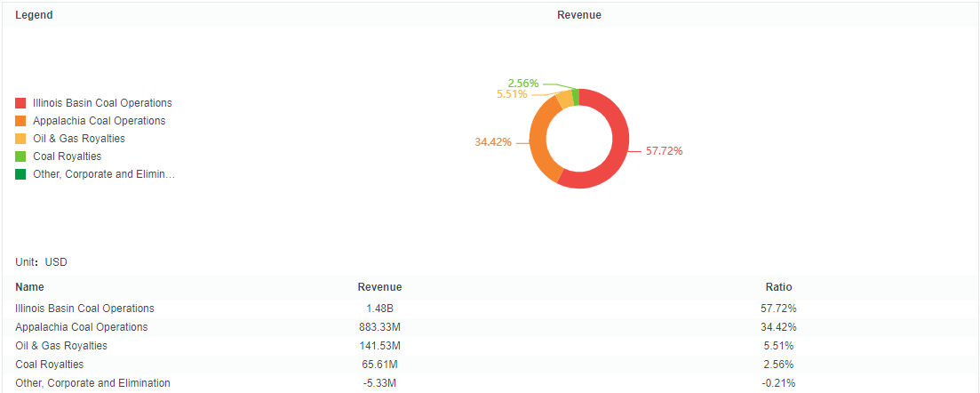This screenshot has height=393, width=980.
Task: Click the Legend header
Action: pos(34,15)
